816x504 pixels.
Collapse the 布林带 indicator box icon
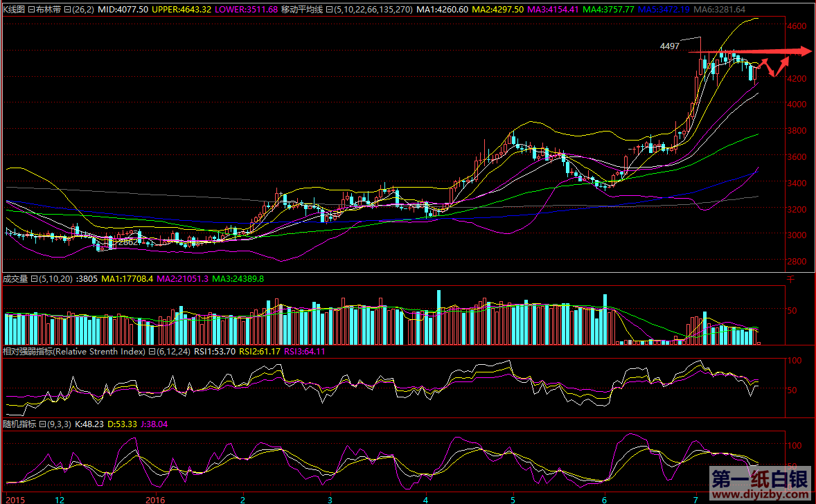66,10
